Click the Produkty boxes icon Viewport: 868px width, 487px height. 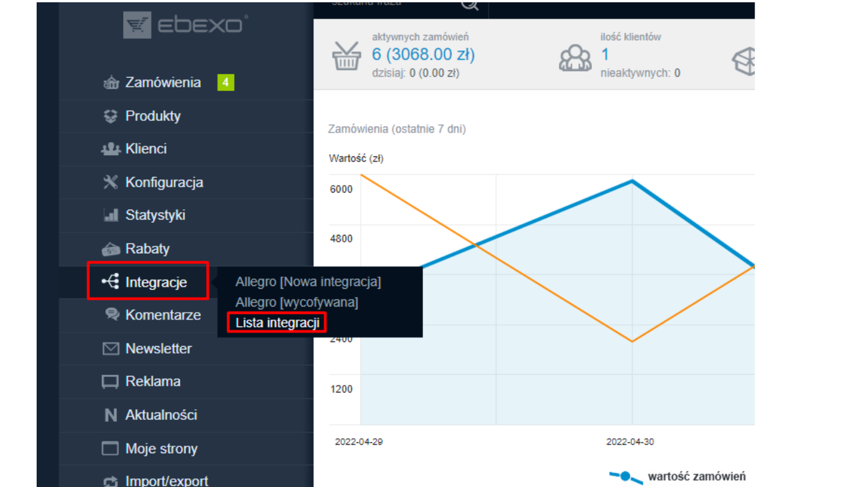111,116
